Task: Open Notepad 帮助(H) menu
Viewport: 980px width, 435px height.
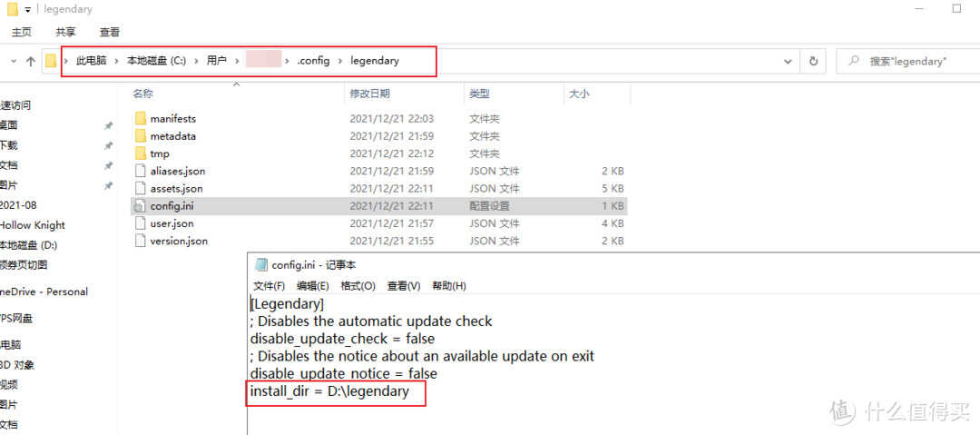Action: (449, 286)
